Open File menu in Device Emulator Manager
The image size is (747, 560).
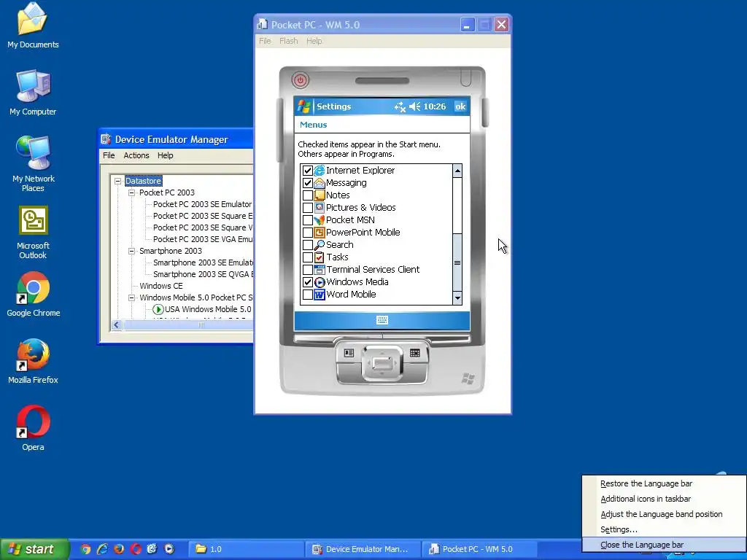(x=109, y=155)
